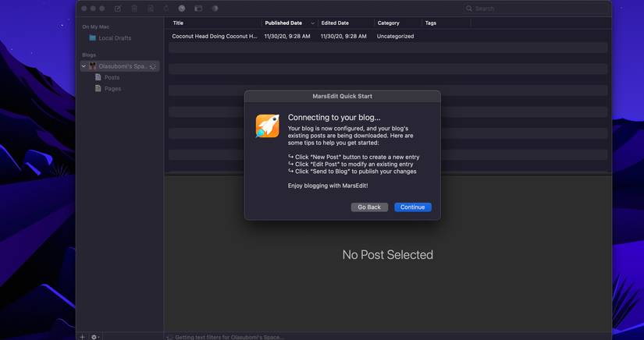
Task: Click the MarsEdit rocket icon in dialog
Action: tap(268, 126)
